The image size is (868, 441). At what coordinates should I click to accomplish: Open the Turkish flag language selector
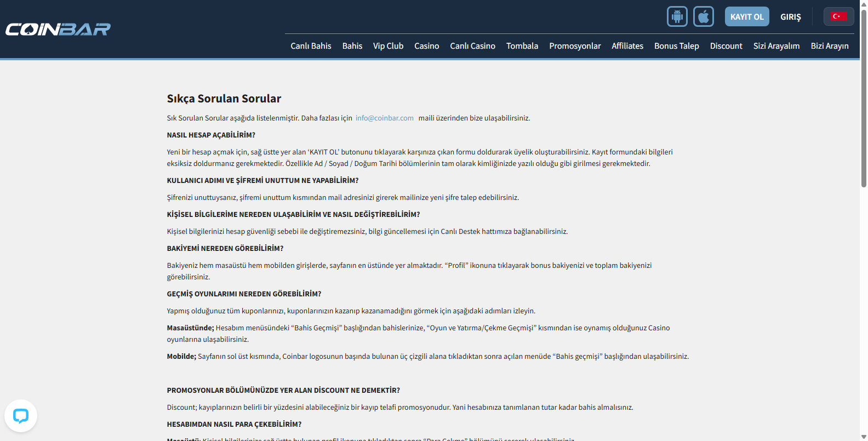[838, 16]
